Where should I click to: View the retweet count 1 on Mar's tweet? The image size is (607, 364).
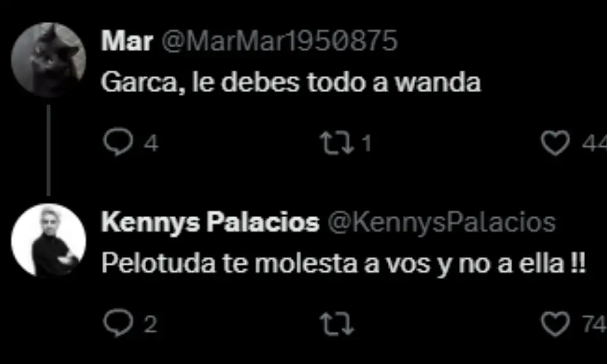click(366, 144)
